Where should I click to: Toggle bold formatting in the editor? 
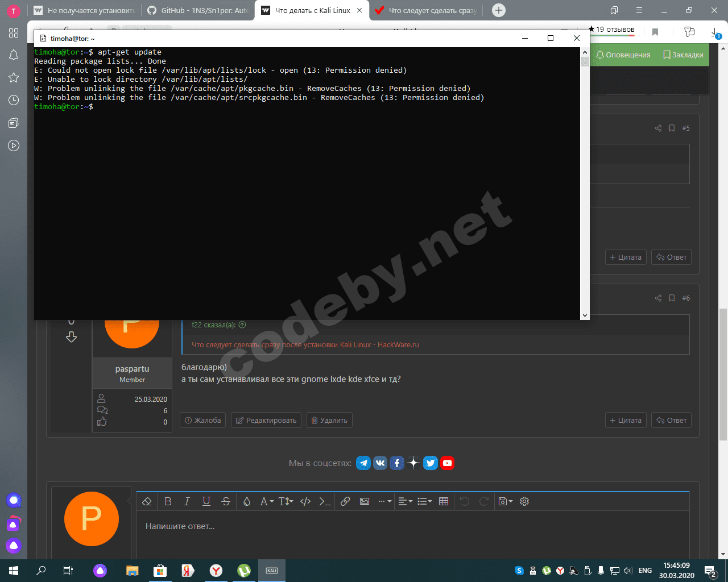tap(168, 501)
